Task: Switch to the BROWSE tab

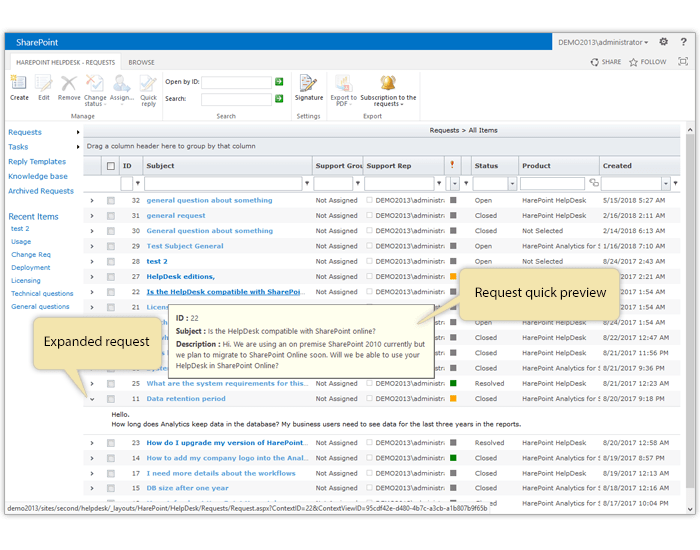Action: click(x=142, y=62)
